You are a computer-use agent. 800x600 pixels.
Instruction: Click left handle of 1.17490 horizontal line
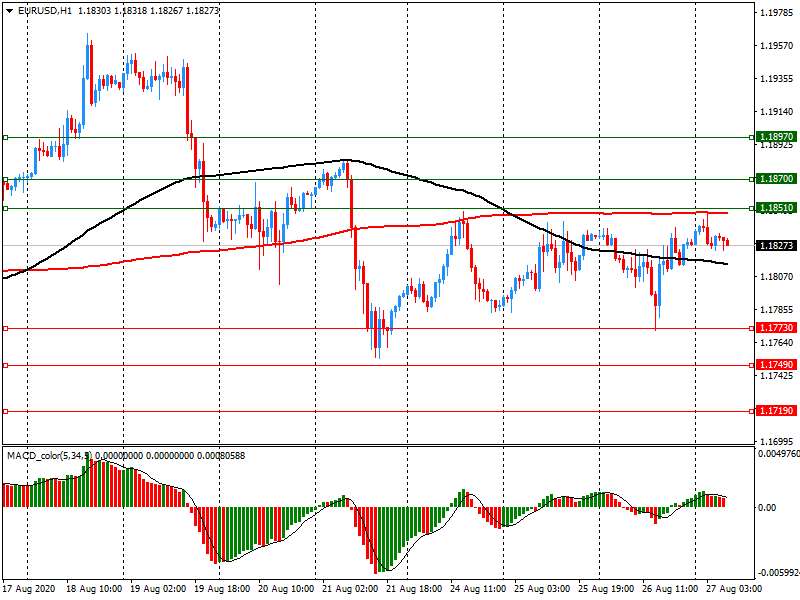pyautogui.click(x=5, y=366)
